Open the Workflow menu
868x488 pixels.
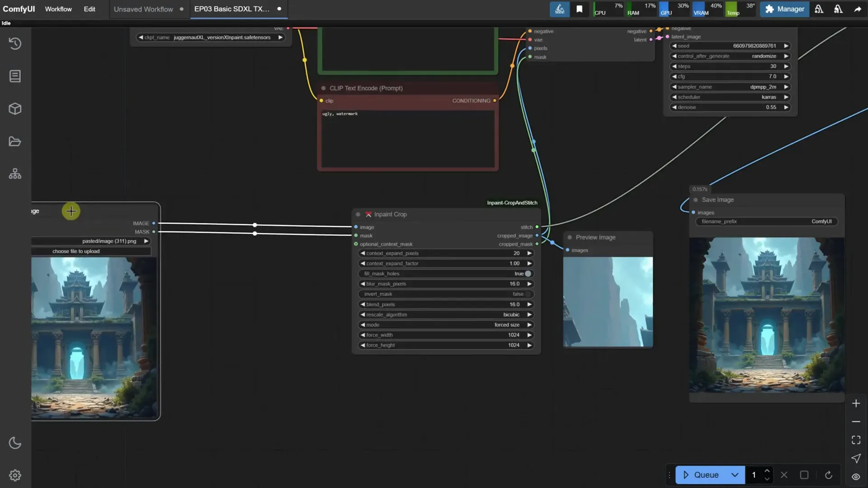(58, 9)
